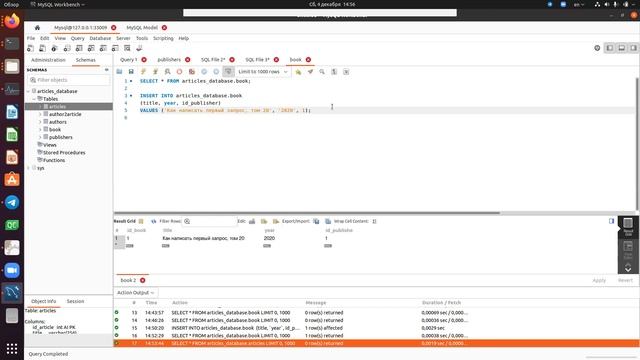Switch to the Administration tab
Image resolution: width=640 pixels, height=360 pixels.
(x=48, y=60)
